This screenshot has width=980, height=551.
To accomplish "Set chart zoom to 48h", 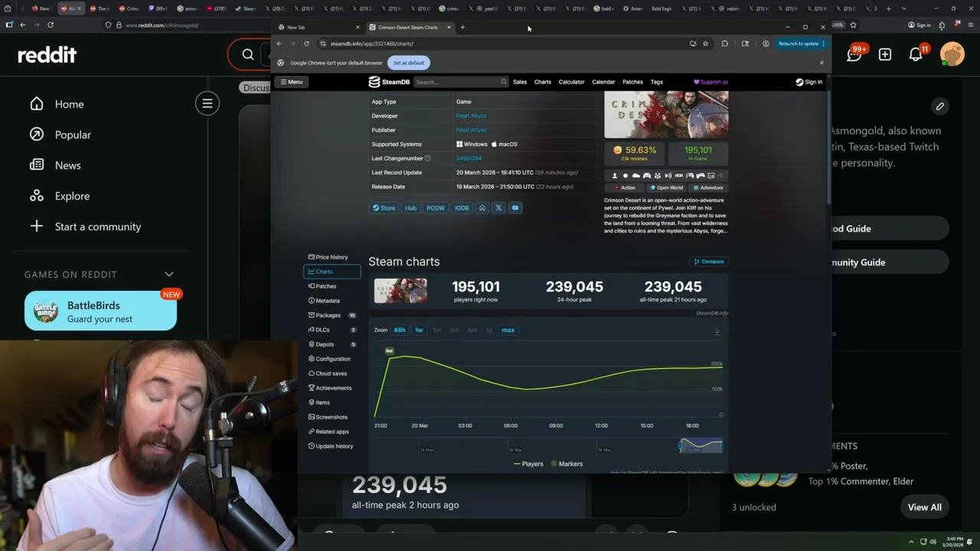I will (400, 330).
